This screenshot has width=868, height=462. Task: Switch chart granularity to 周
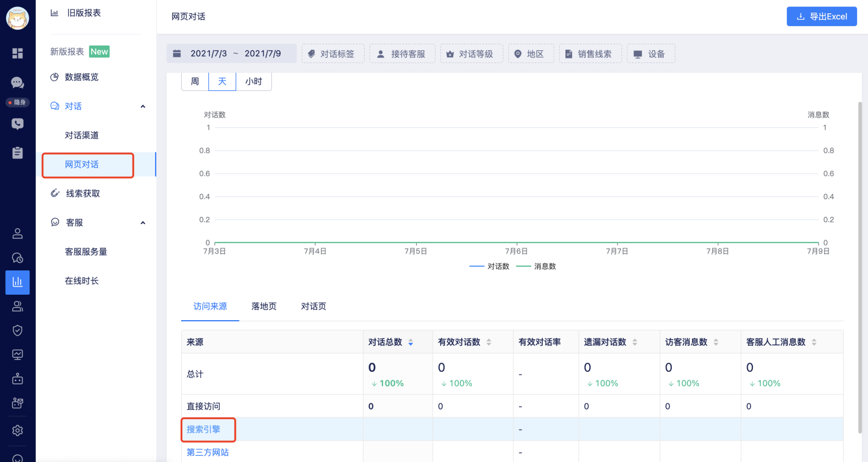pos(195,82)
